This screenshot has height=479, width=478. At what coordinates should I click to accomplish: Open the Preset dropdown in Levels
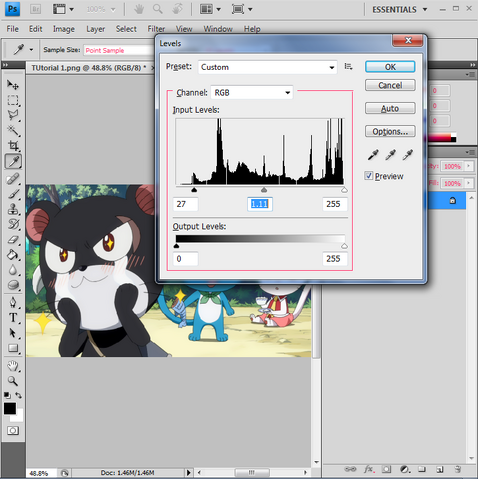(267, 67)
